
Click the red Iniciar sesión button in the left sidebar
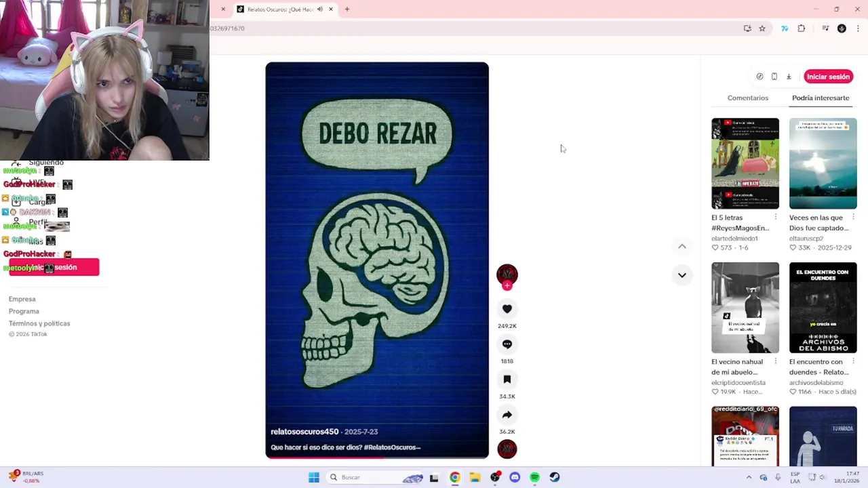coord(54,267)
